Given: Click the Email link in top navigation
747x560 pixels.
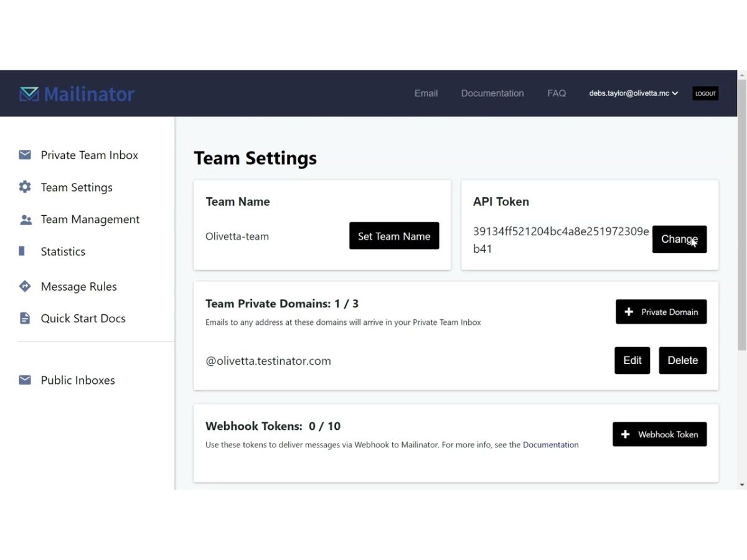Looking at the screenshot, I should 426,93.
